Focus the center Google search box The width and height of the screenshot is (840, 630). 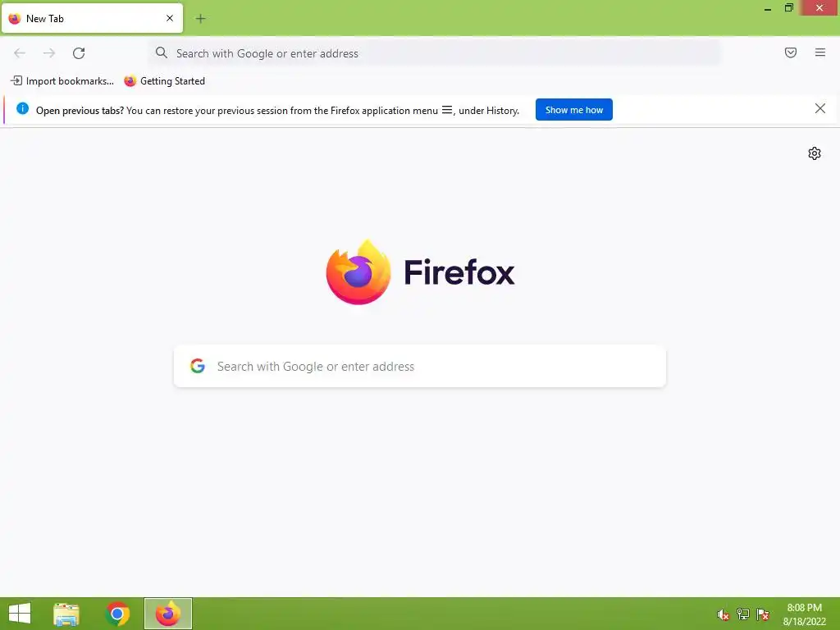pos(420,367)
